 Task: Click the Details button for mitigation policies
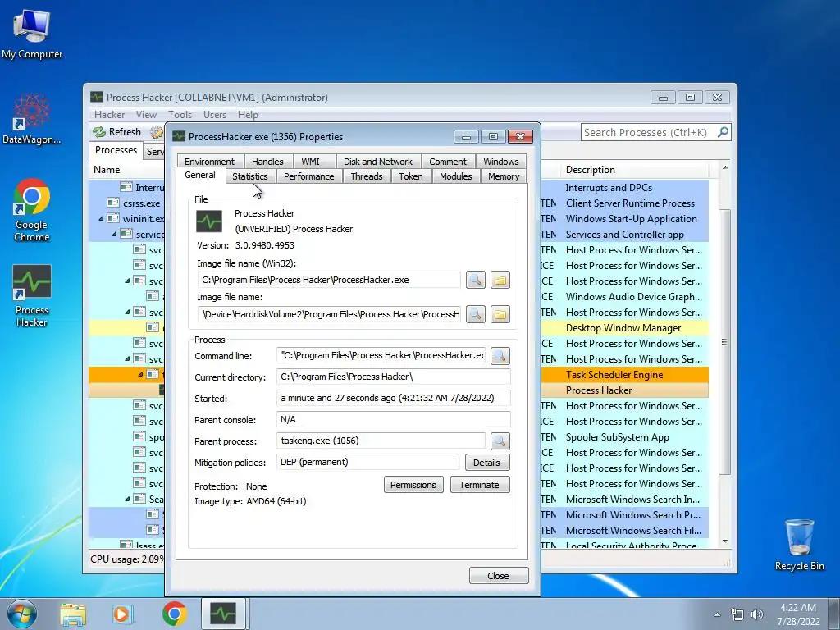pyautogui.click(x=487, y=463)
